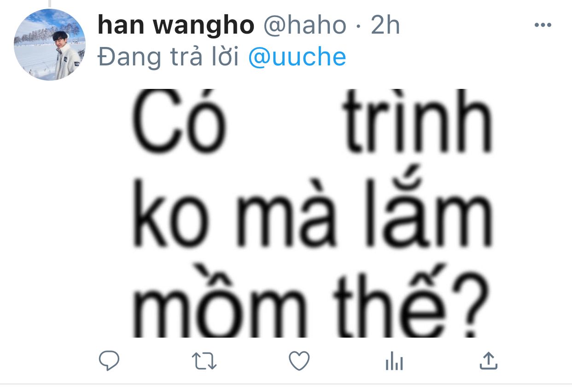Open the three-dot more options menu
572x392 pixels.
tap(543, 25)
